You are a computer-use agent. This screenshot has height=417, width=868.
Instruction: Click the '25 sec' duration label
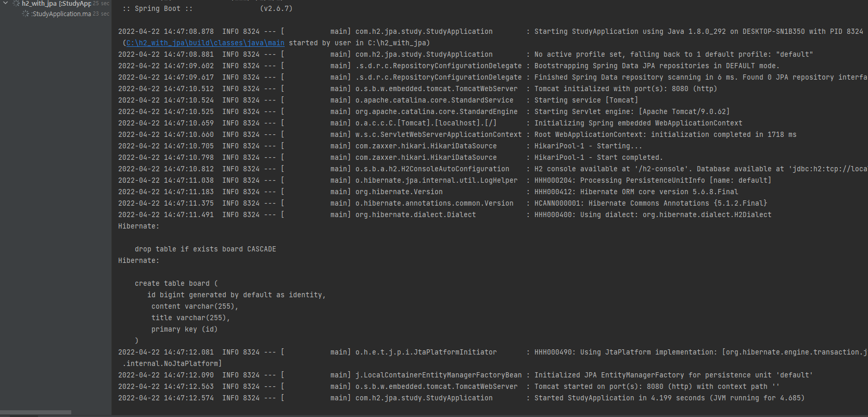pyautogui.click(x=101, y=3)
